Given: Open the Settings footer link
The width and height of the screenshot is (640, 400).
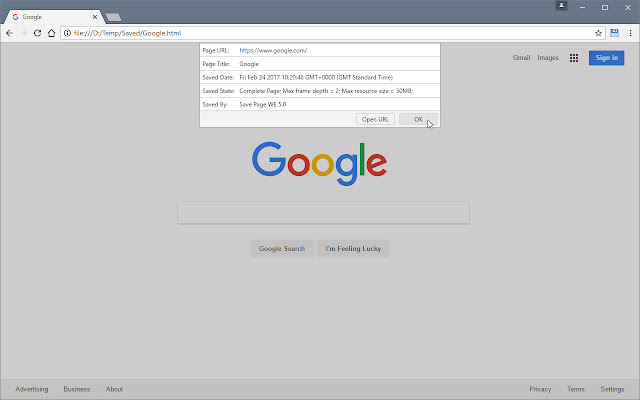Looking at the screenshot, I should click(612, 389).
